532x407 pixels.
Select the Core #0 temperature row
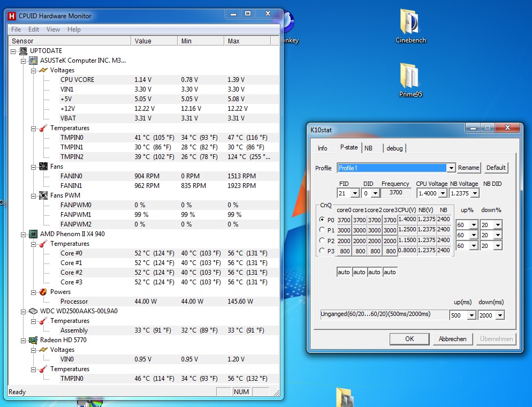tap(169, 253)
